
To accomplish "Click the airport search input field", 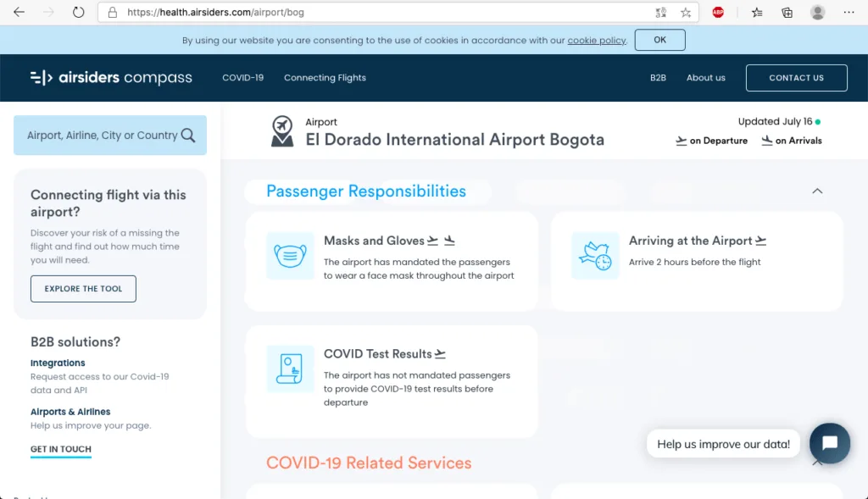I will tap(102, 136).
